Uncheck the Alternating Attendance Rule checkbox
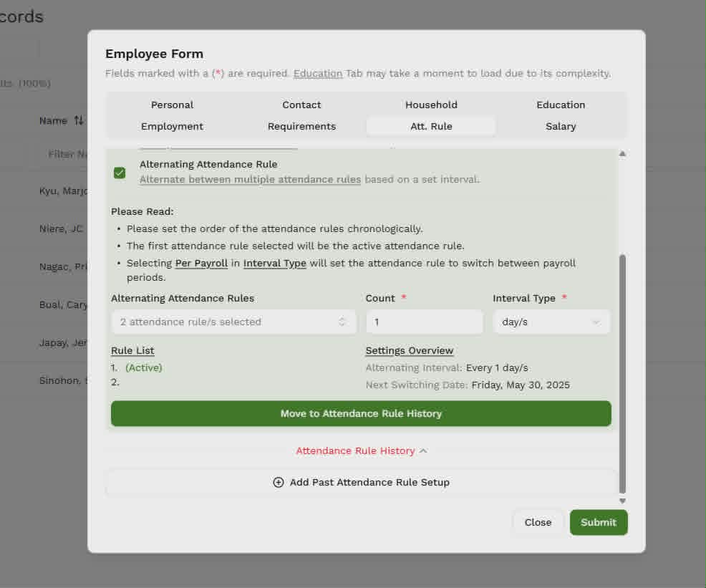This screenshot has width=706, height=588. click(120, 173)
